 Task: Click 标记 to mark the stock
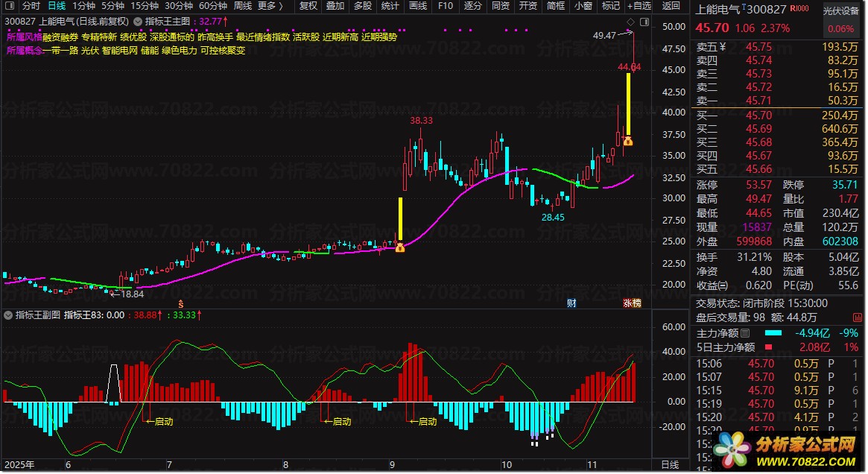[x=611, y=6]
